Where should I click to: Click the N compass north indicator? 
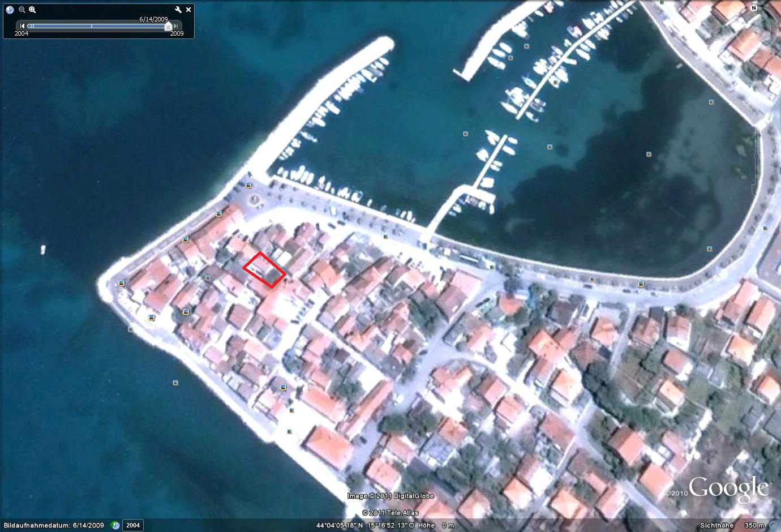(754, 8)
